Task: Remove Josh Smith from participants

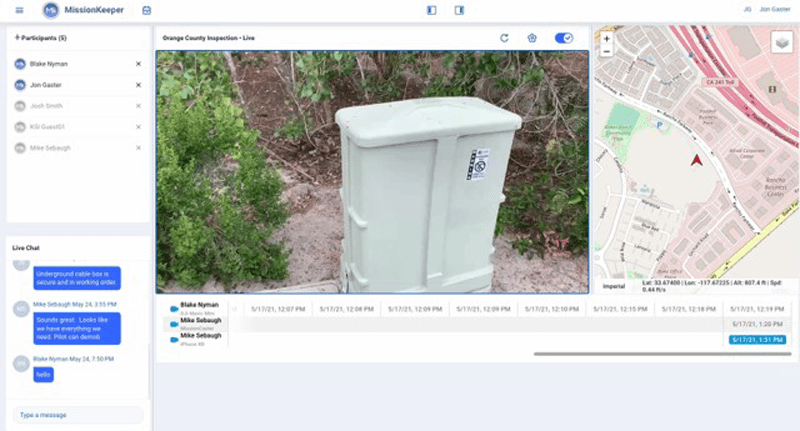Action: pos(138,106)
